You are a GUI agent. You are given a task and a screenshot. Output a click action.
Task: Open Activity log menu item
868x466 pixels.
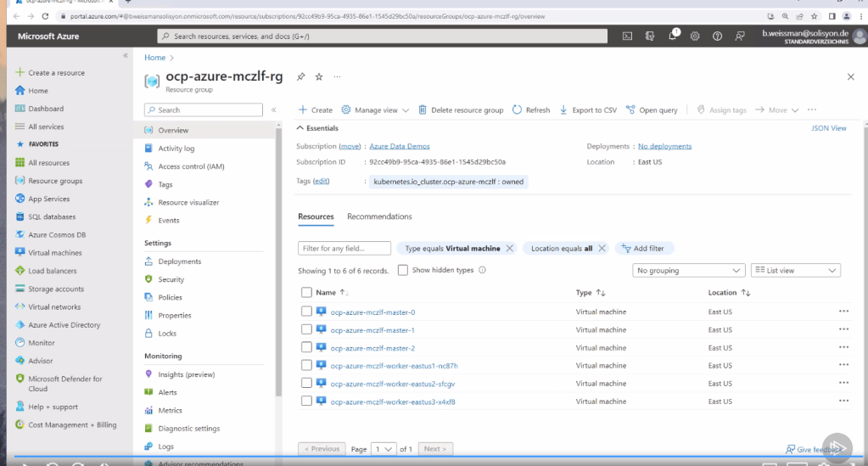coord(176,149)
